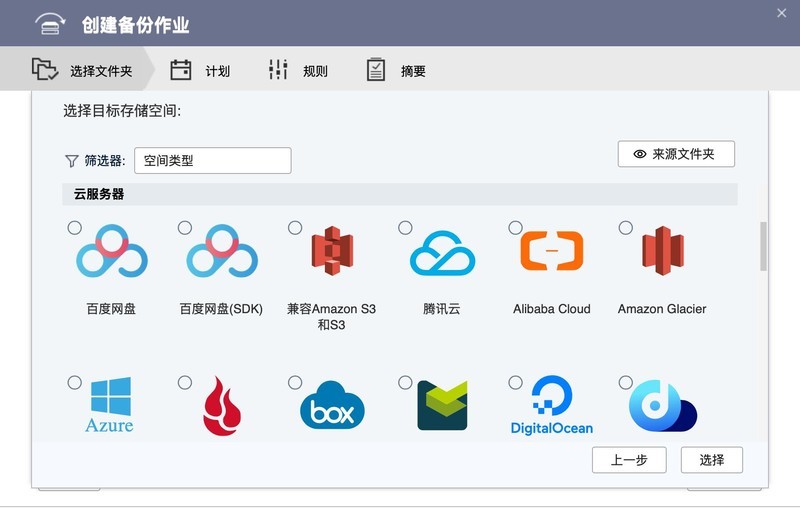Select the 兼容Amazon S3 radio button
Viewport: 800px width, 508px height.
pyautogui.click(x=295, y=227)
